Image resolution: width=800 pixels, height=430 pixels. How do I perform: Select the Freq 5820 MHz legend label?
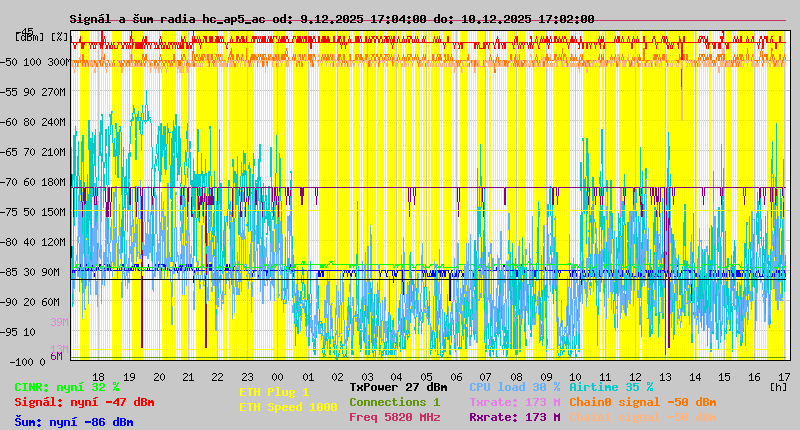point(394,418)
